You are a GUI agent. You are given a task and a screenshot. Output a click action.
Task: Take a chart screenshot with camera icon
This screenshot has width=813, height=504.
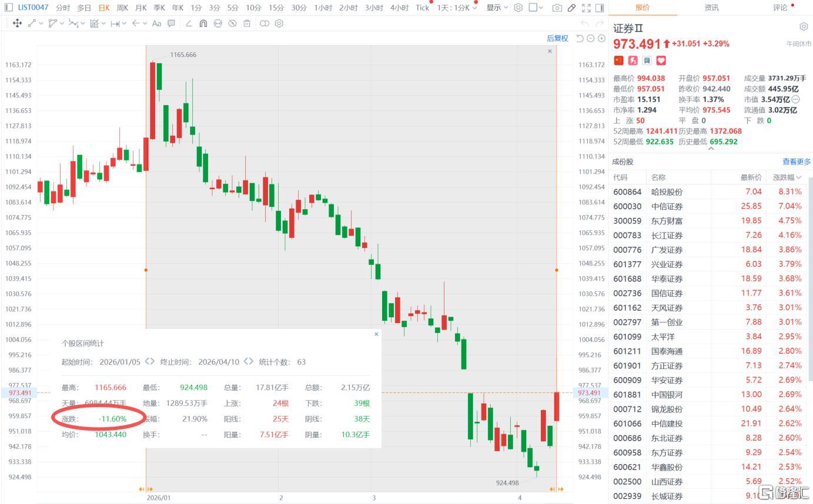(557, 8)
